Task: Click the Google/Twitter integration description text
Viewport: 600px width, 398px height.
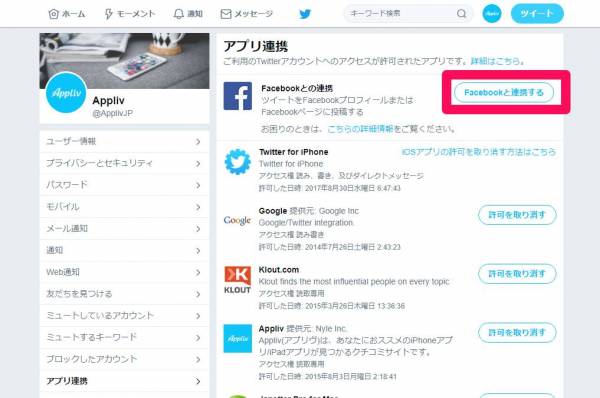Action: coord(306,223)
